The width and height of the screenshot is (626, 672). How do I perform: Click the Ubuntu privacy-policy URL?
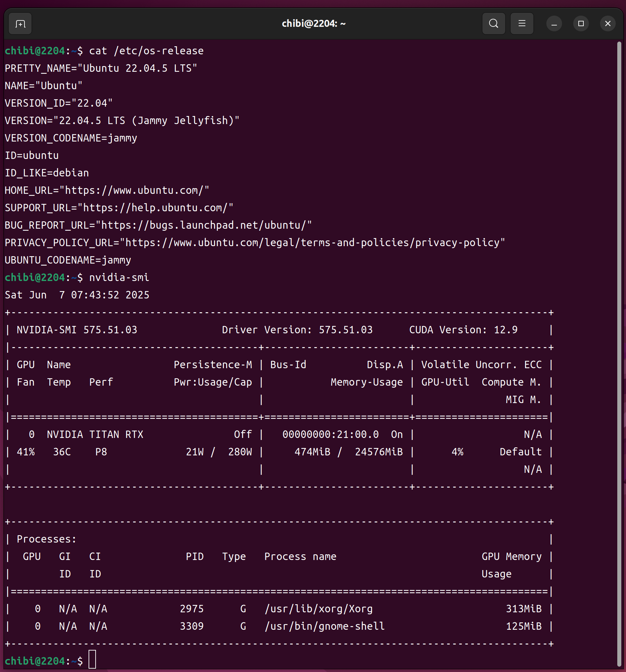tap(312, 243)
